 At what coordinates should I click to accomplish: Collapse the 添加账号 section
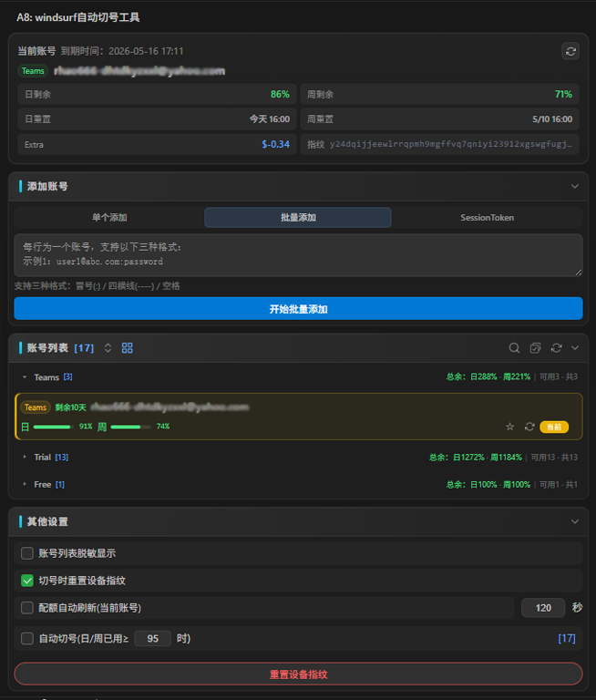pos(575,186)
